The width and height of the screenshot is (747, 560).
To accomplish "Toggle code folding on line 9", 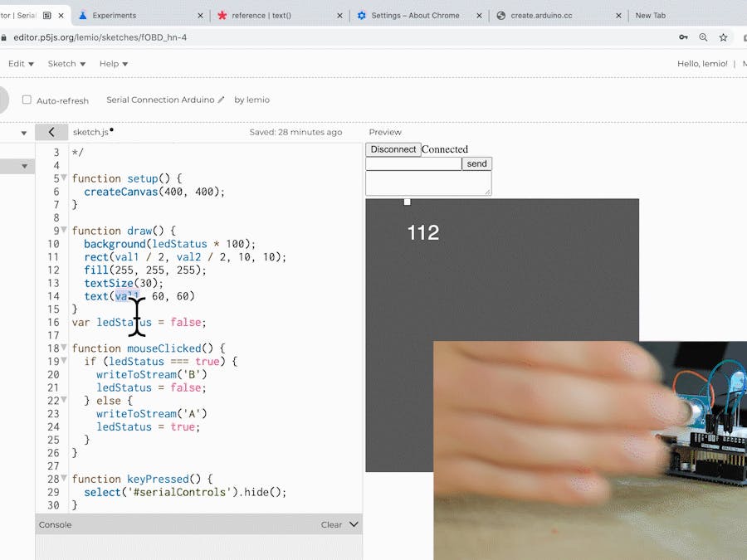I will pyautogui.click(x=64, y=231).
